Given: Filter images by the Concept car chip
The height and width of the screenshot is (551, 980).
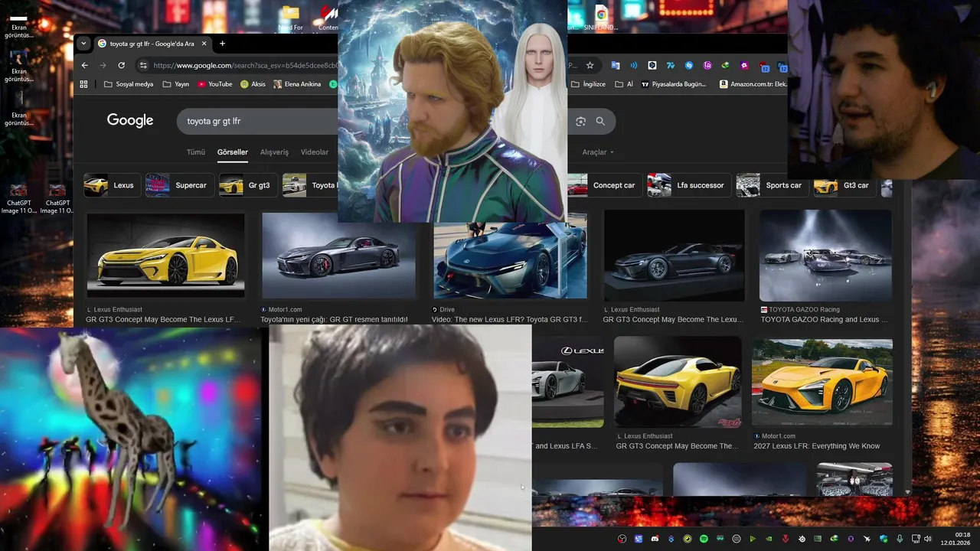Looking at the screenshot, I should pos(603,185).
